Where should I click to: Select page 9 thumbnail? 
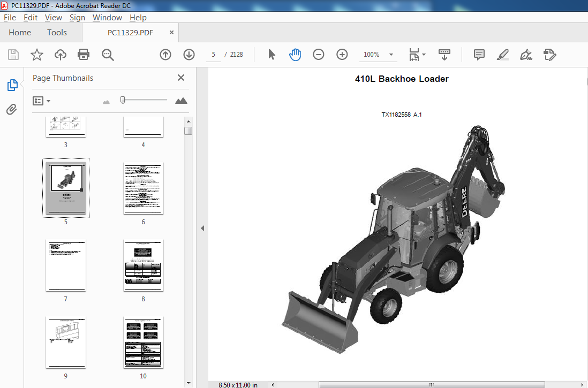point(66,343)
